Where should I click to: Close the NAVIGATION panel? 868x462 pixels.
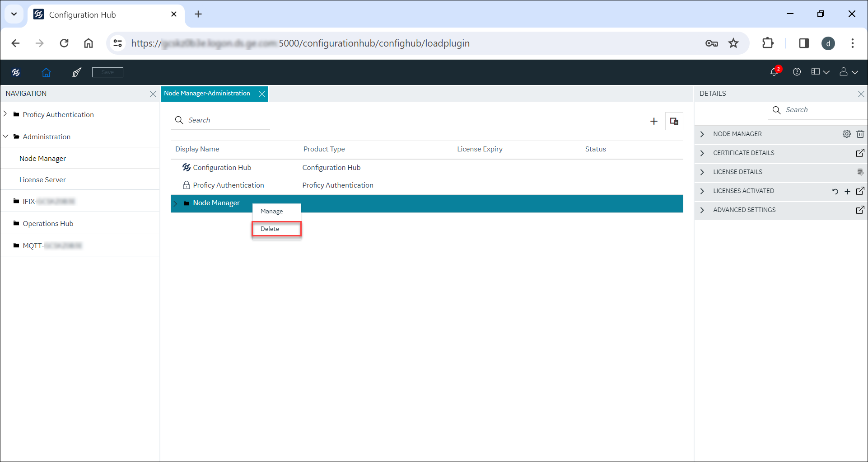tap(153, 94)
